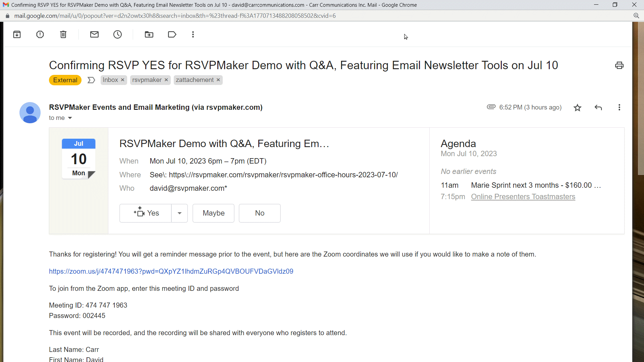The height and width of the screenshot is (362, 644).
Task: Click the Agenda heading
Action: [x=458, y=144]
